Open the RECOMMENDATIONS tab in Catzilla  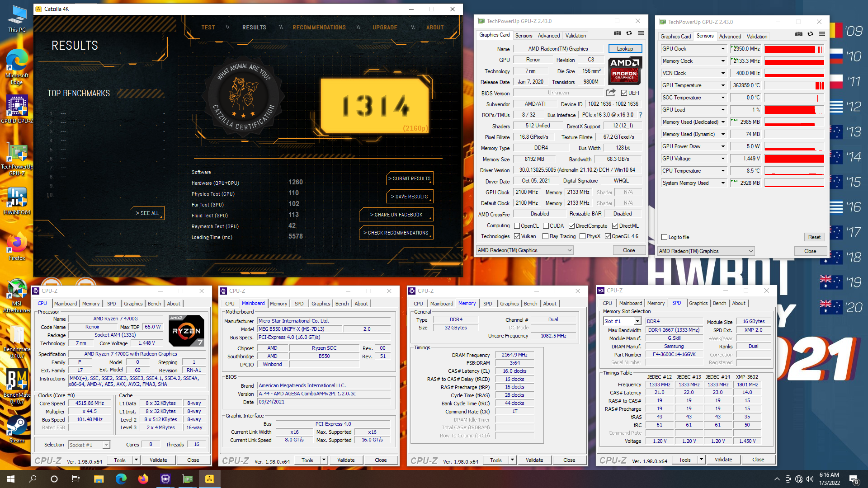coord(319,28)
